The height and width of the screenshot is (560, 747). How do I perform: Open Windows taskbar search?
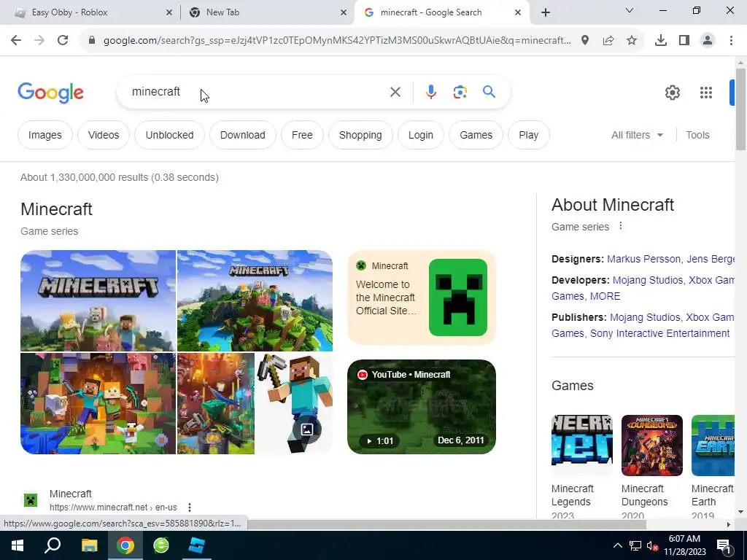(x=53, y=545)
